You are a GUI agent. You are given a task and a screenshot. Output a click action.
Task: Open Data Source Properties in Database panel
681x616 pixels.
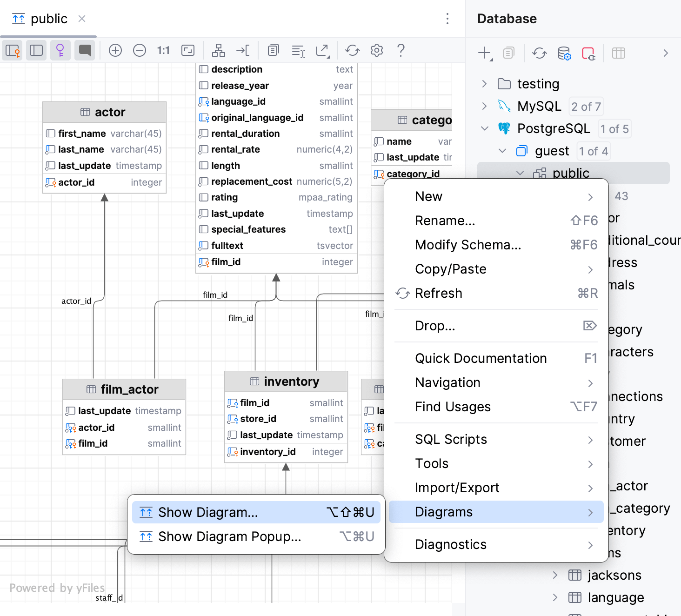[x=564, y=53]
